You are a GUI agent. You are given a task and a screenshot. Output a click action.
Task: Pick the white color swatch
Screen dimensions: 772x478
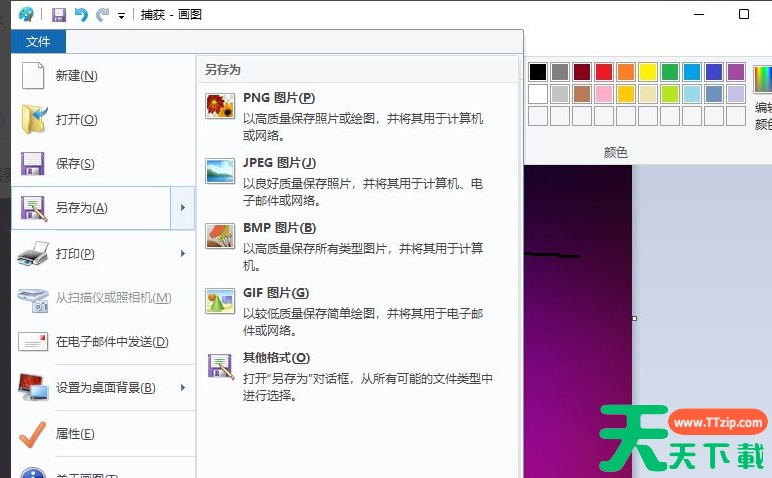click(538, 94)
